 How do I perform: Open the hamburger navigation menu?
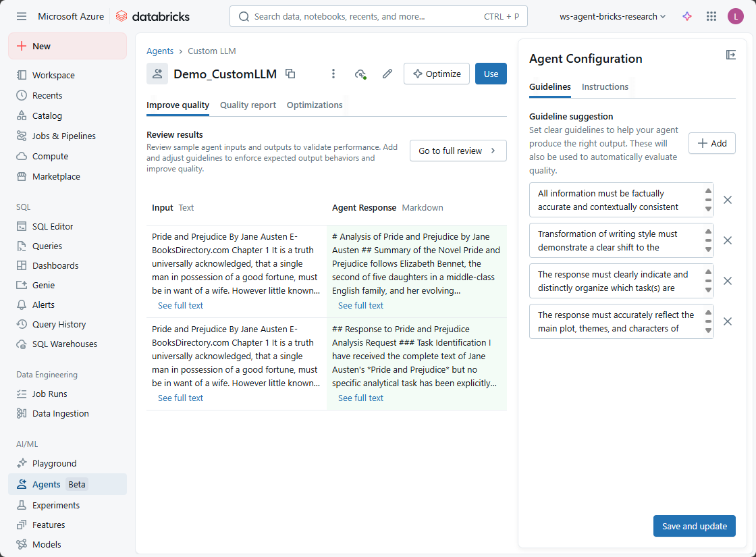[x=22, y=16]
